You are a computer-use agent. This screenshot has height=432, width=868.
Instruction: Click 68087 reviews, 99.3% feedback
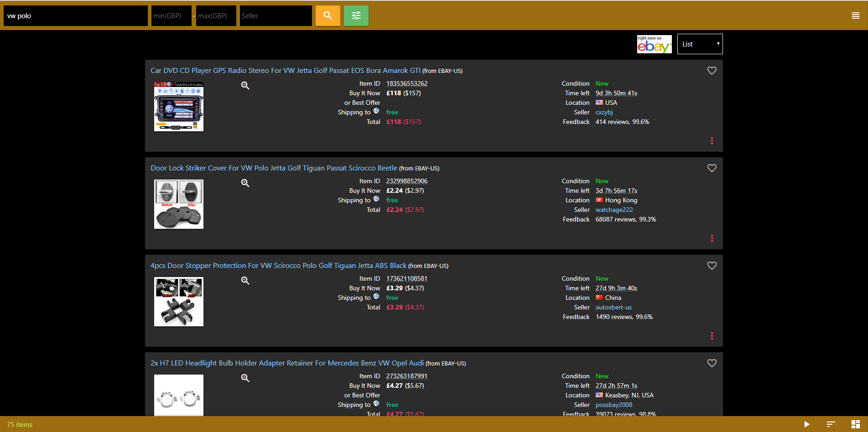coord(626,219)
